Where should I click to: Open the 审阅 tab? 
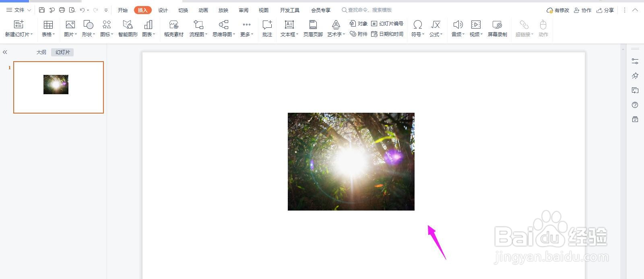pos(244,10)
